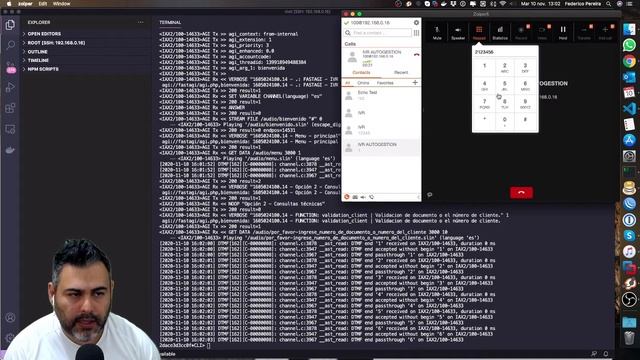The height and width of the screenshot is (360, 640).
Task: Toggle Speaker in Zoiper call toolbar
Action: point(458,32)
